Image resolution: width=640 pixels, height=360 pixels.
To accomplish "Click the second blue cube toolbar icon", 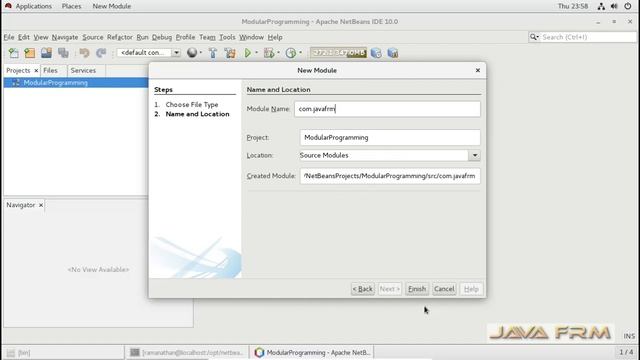I will (393, 53).
